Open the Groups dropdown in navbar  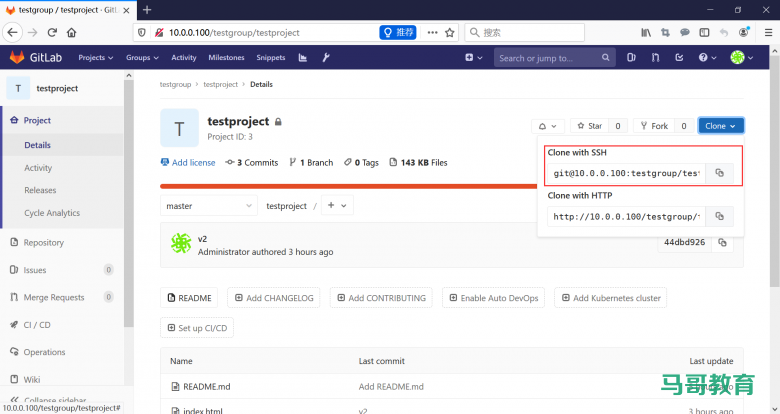(x=142, y=58)
